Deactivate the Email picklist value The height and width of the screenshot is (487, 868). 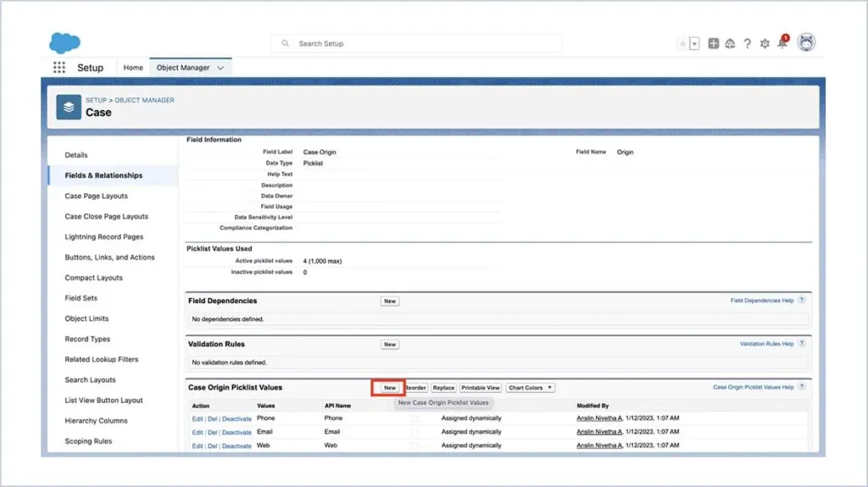[236, 433]
